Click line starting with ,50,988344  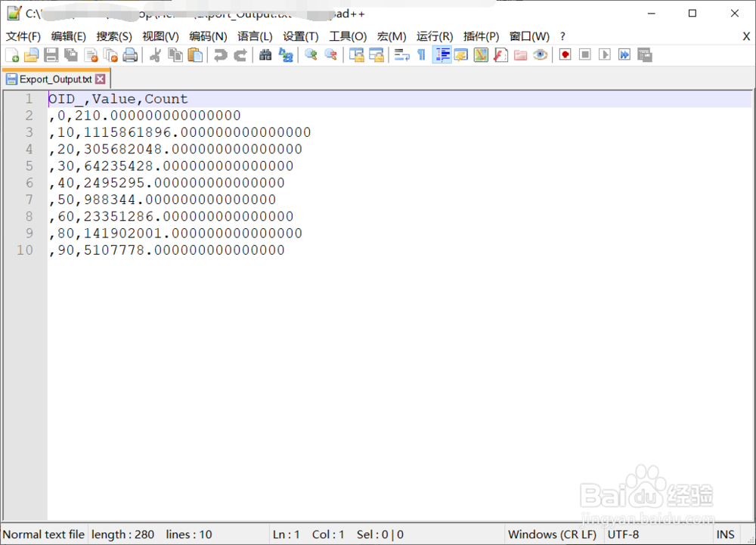(163, 200)
